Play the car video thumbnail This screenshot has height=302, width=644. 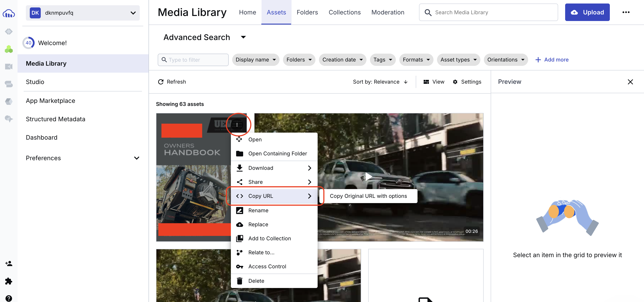click(x=368, y=176)
